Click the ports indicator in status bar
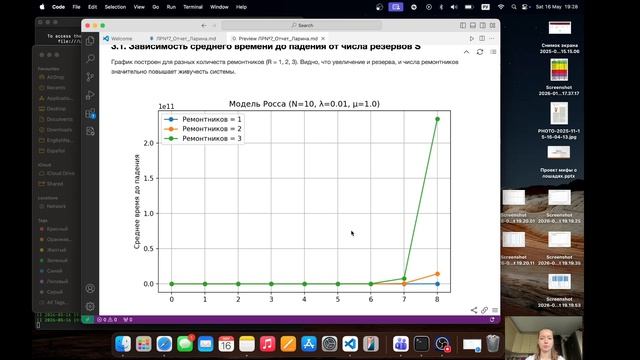This screenshot has height=360, width=640. pyautogui.click(x=128, y=320)
